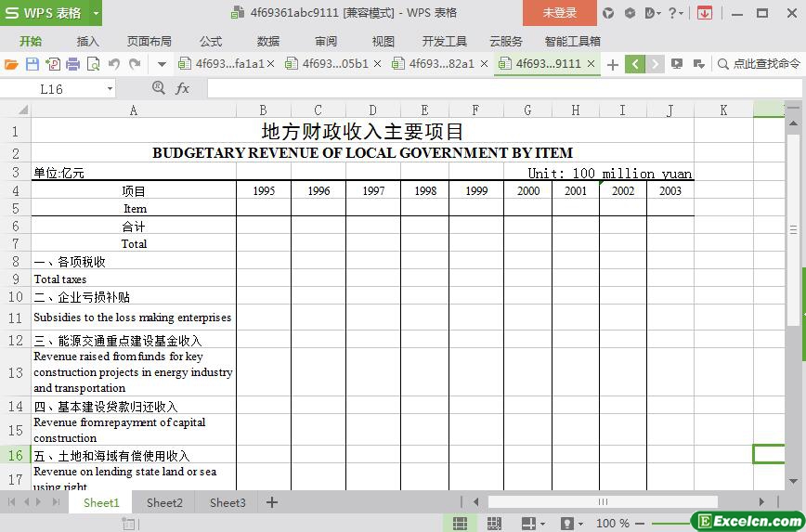Open the 插入 ribbon tab

[x=88, y=42]
